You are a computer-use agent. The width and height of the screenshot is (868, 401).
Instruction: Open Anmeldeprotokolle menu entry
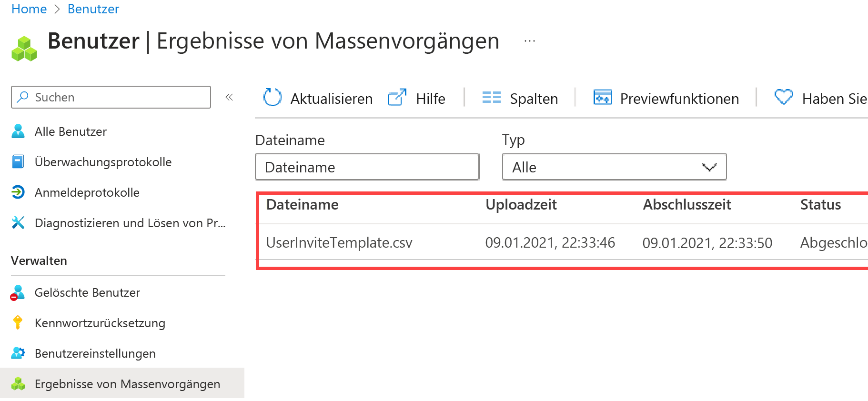[x=87, y=192]
